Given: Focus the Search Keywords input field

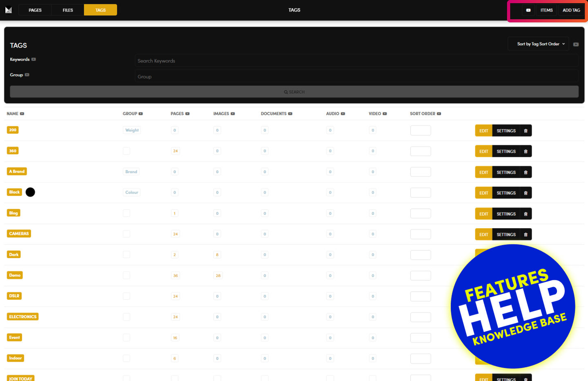Looking at the screenshot, I should coord(356,61).
